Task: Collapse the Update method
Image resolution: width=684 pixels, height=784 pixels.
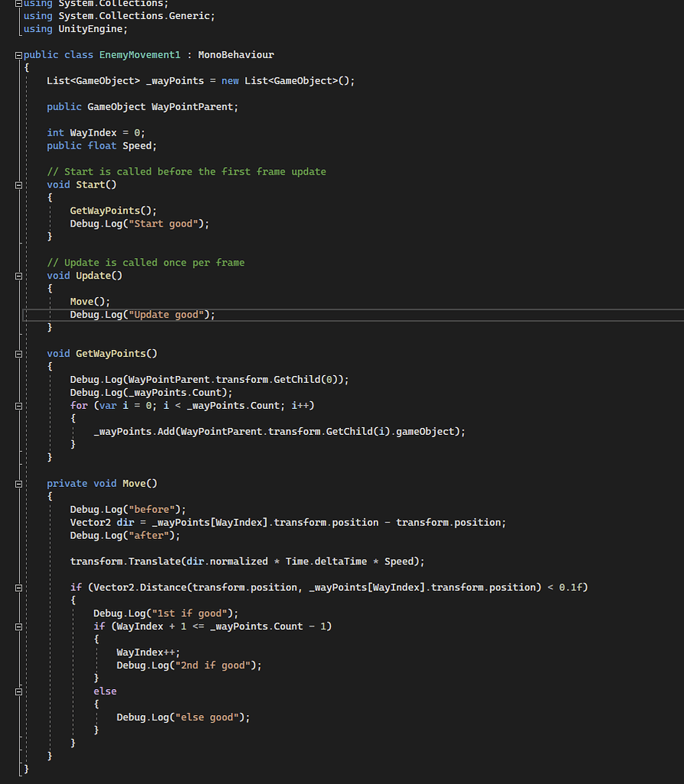Action: point(18,276)
